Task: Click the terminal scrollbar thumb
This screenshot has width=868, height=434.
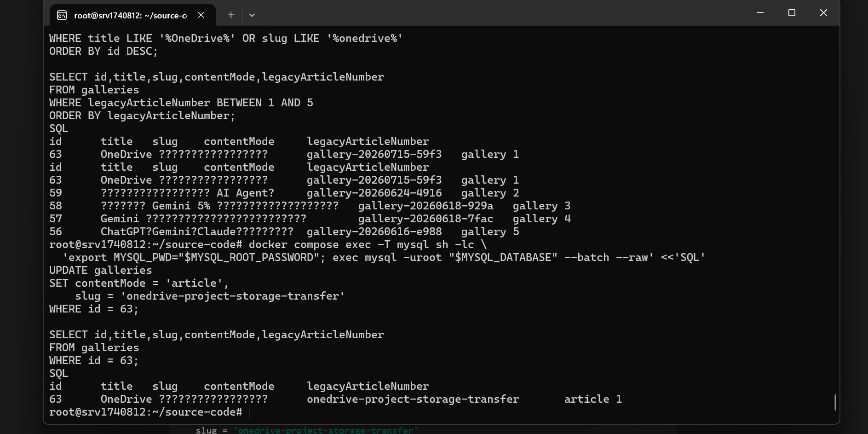Action: [x=835, y=402]
